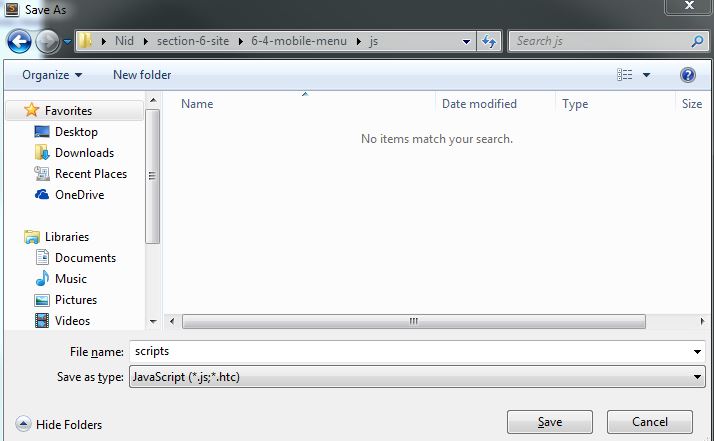The height and width of the screenshot is (441, 714).
Task: Click the horizontal scrollbar in file list
Action: click(412, 321)
